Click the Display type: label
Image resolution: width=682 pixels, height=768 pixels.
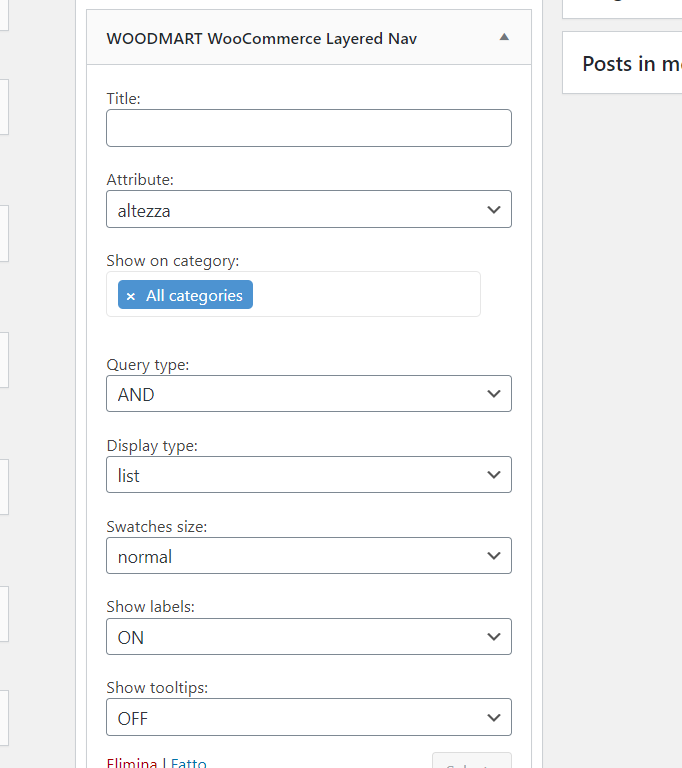(x=152, y=446)
